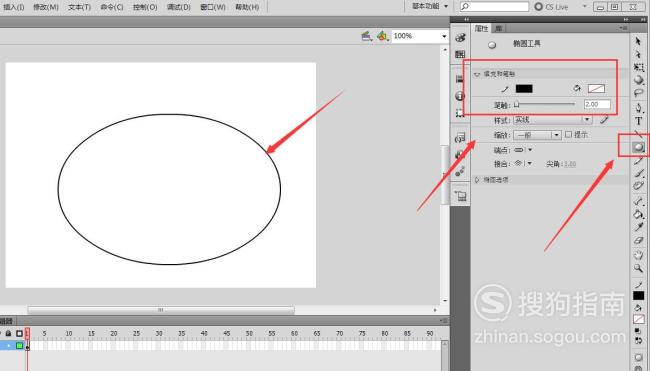Open the 窗口(W) menu
This screenshot has height=371, width=650.
213,7
